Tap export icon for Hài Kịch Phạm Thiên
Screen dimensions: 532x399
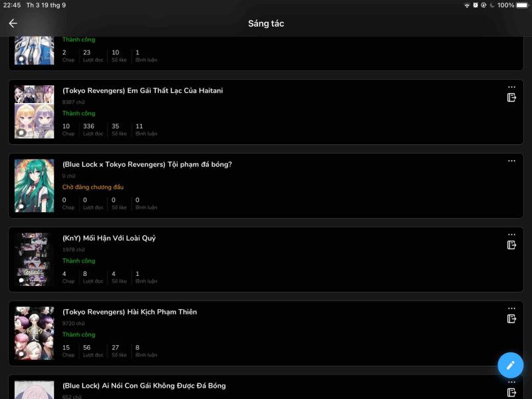[511, 319]
